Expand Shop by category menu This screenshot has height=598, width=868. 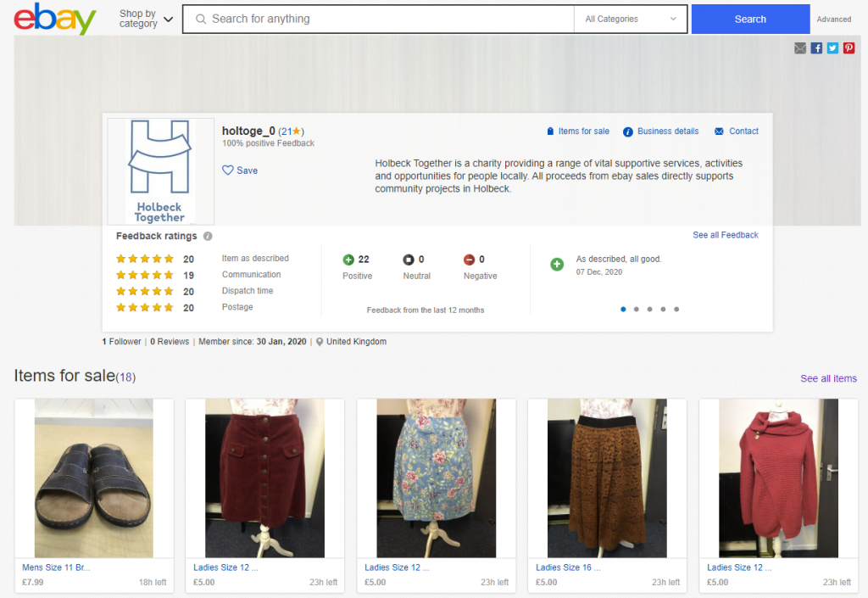[x=146, y=19]
